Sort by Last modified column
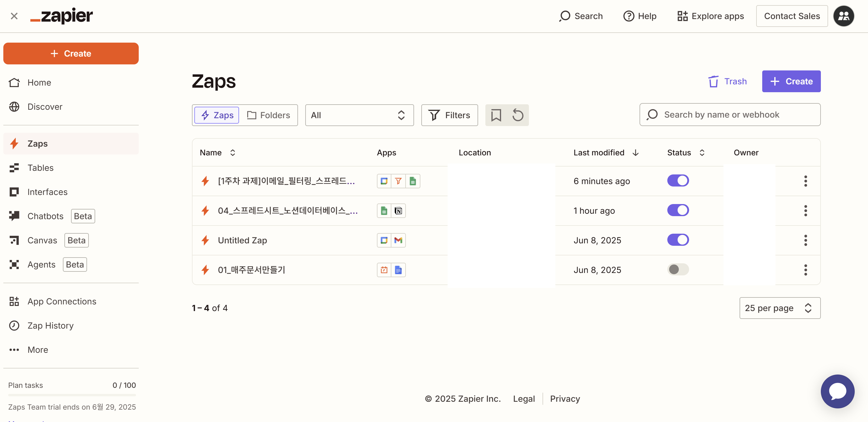 (606, 153)
